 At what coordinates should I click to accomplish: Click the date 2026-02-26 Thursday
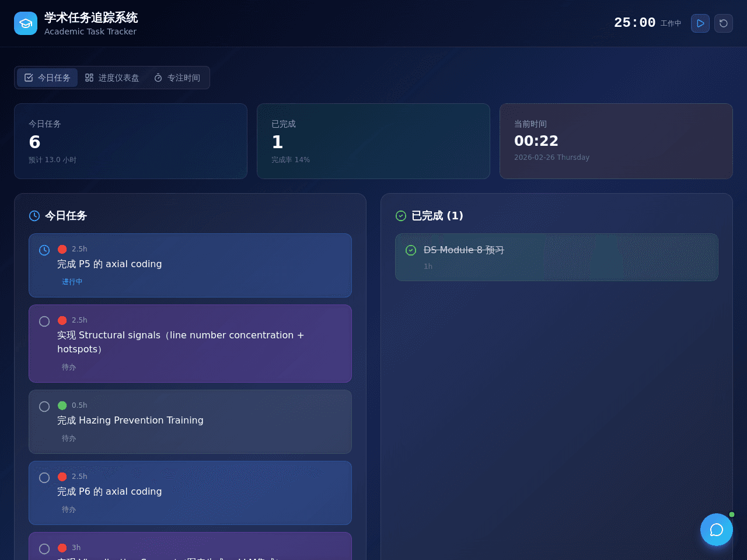(x=551, y=157)
